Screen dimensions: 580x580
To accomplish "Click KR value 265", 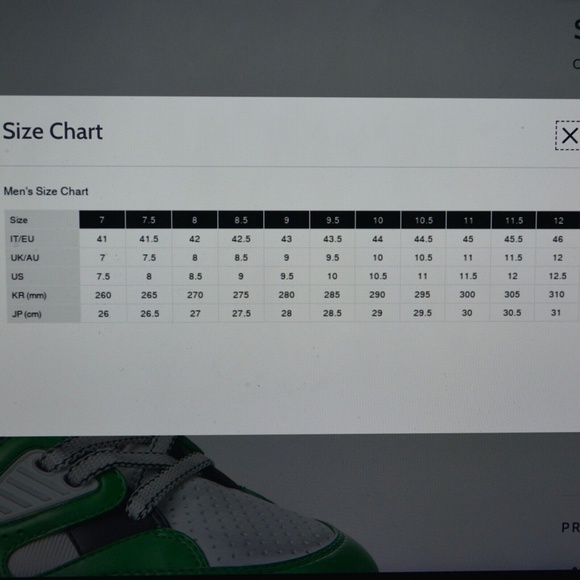I will pyautogui.click(x=149, y=295).
